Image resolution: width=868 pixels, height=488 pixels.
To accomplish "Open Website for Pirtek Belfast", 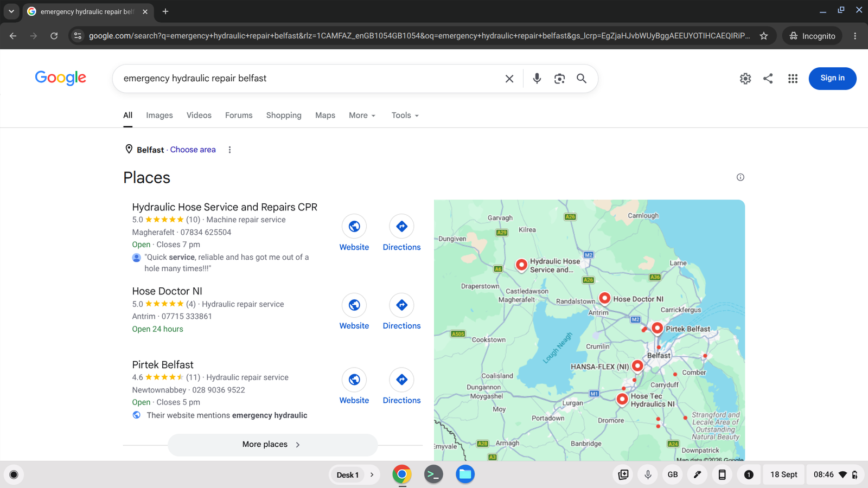I will pyautogui.click(x=354, y=386).
